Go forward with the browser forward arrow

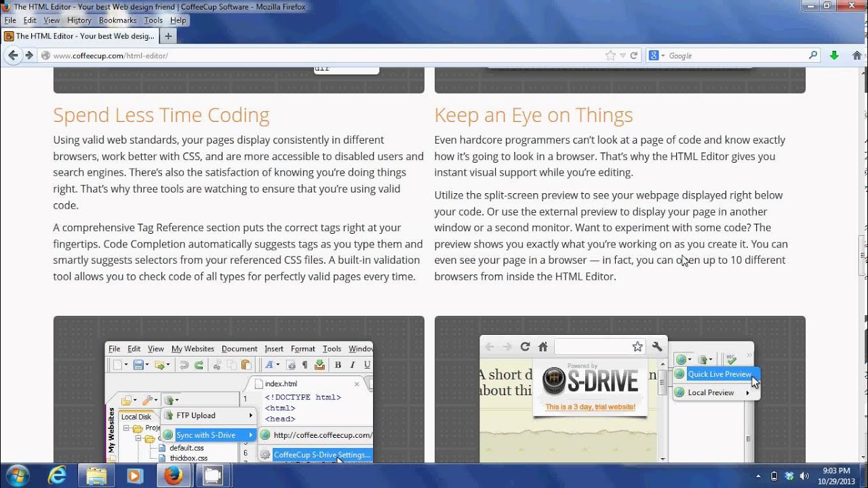coord(29,56)
